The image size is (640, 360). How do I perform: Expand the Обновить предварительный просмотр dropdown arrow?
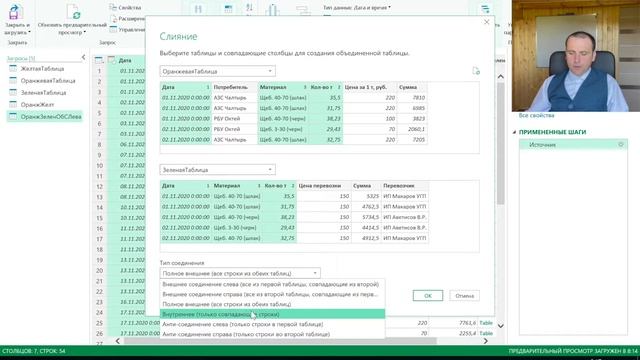[84, 32]
